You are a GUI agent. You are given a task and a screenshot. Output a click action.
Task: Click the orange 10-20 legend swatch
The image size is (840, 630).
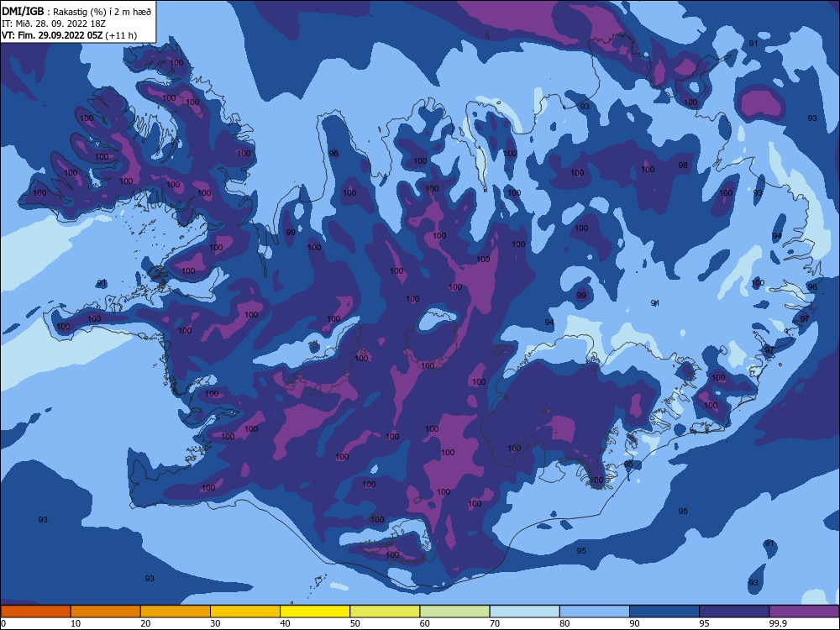point(106,612)
